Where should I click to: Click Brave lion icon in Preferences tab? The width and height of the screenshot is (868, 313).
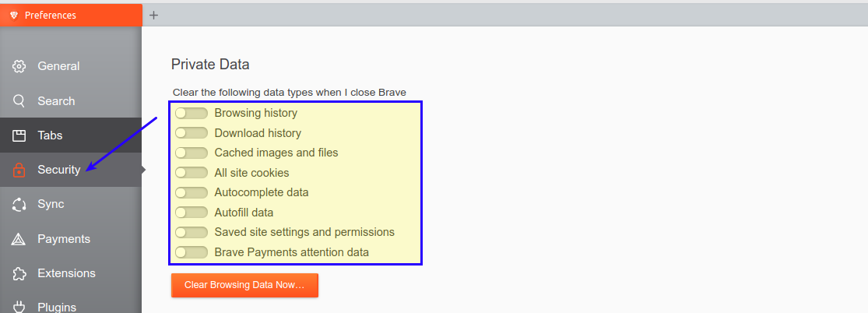[x=14, y=16]
